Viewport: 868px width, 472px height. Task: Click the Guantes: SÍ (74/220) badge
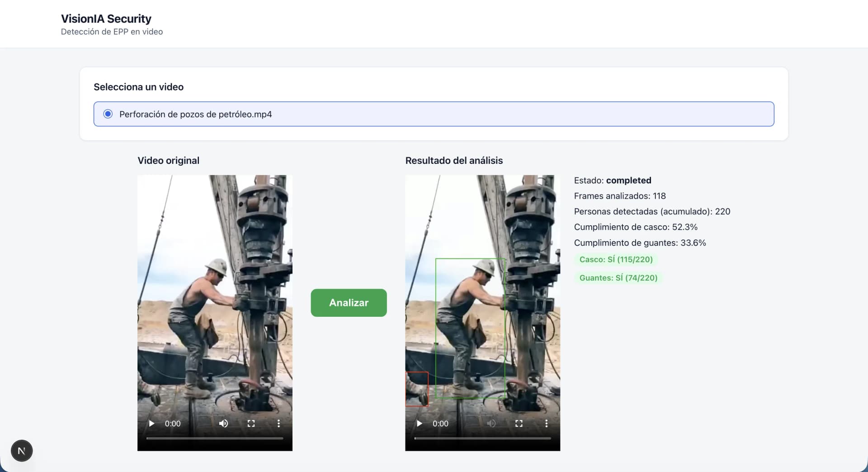(618, 278)
